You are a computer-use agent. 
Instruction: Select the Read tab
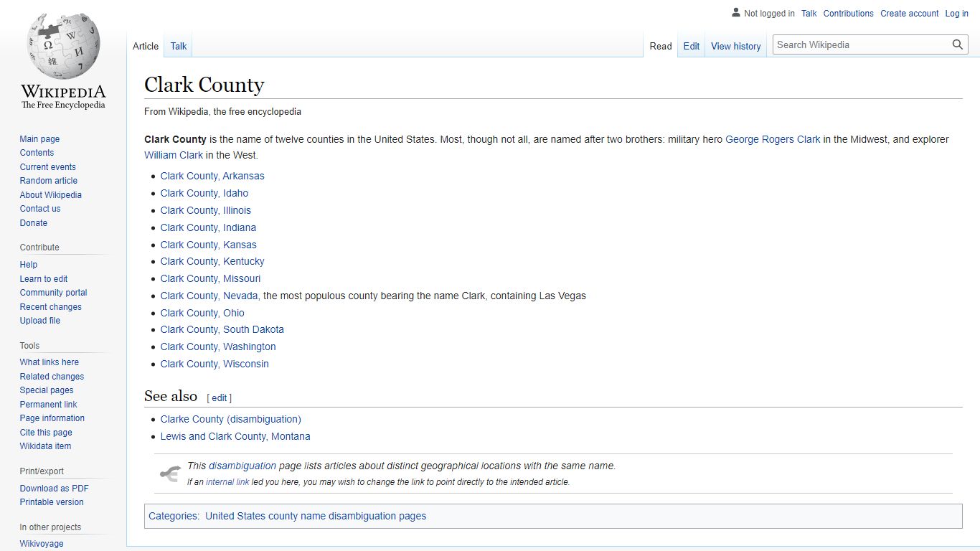(x=661, y=46)
